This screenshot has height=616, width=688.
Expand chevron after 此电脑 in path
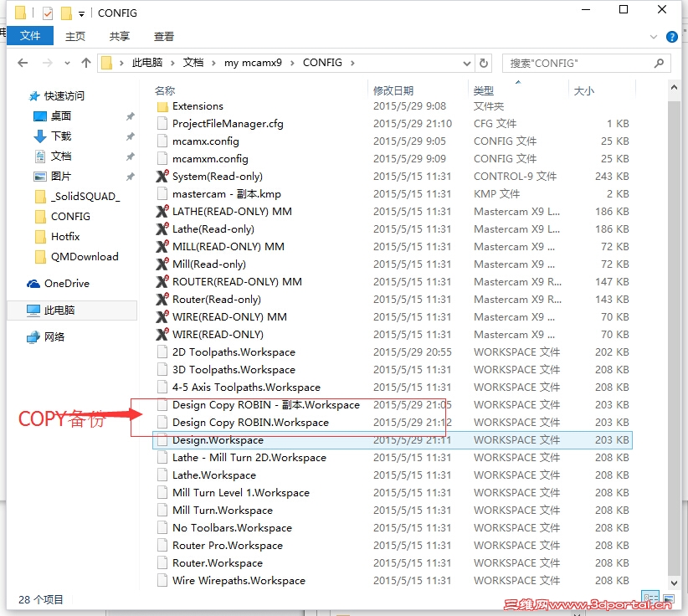(x=173, y=63)
